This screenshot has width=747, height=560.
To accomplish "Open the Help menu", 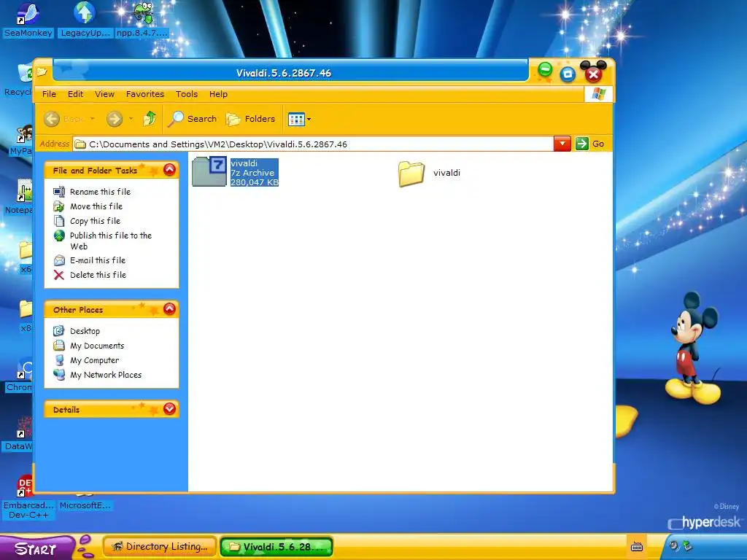I will [x=218, y=94].
